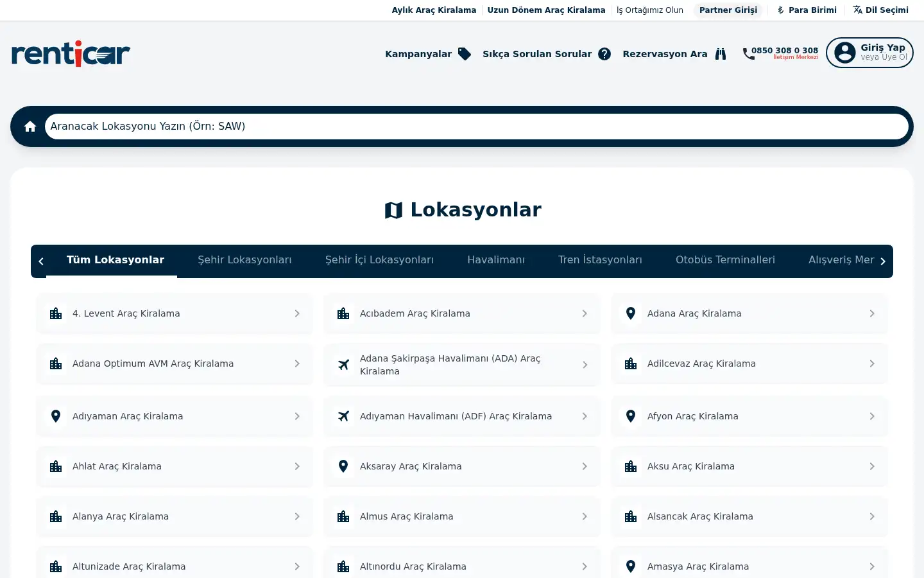This screenshot has width=924, height=578.
Task: Click the building icon beside Alsancak
Action: tap(631, 516)
